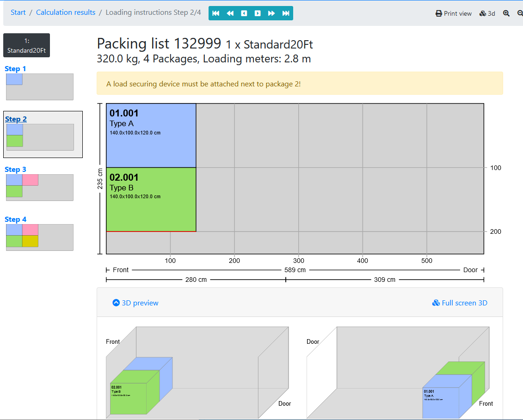The image size is (523, 420).
Task: Click the fast-rewind steps icon
Action: coord(230,13)
